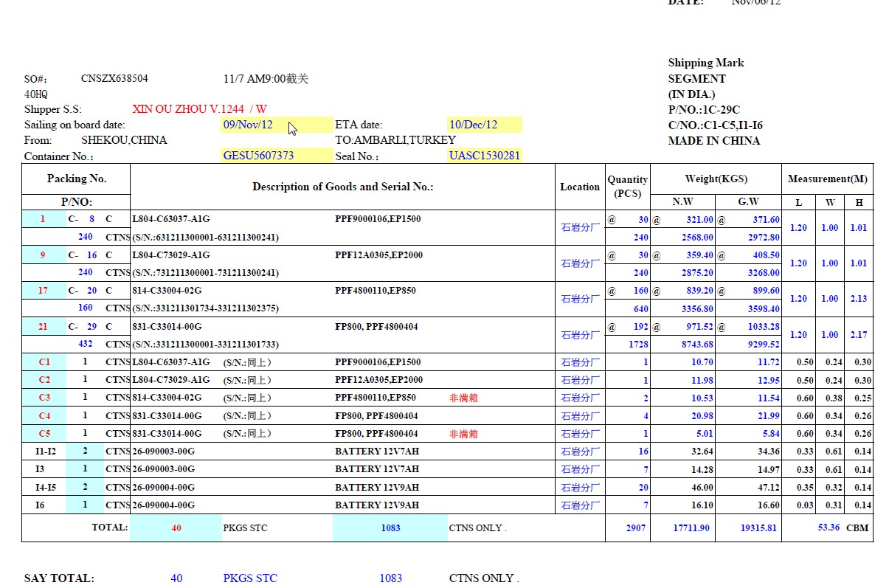Select the 11/7 AM9:00 cutoff note

(266, 78)
